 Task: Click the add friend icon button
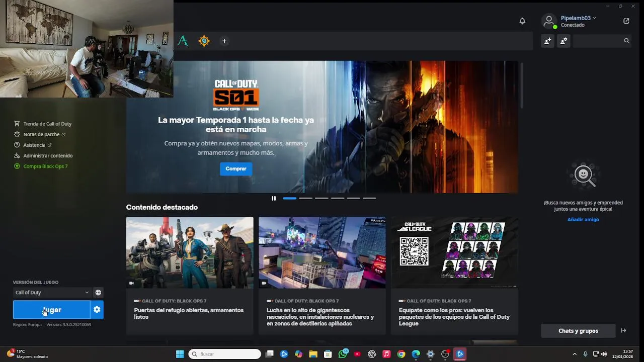547,41
